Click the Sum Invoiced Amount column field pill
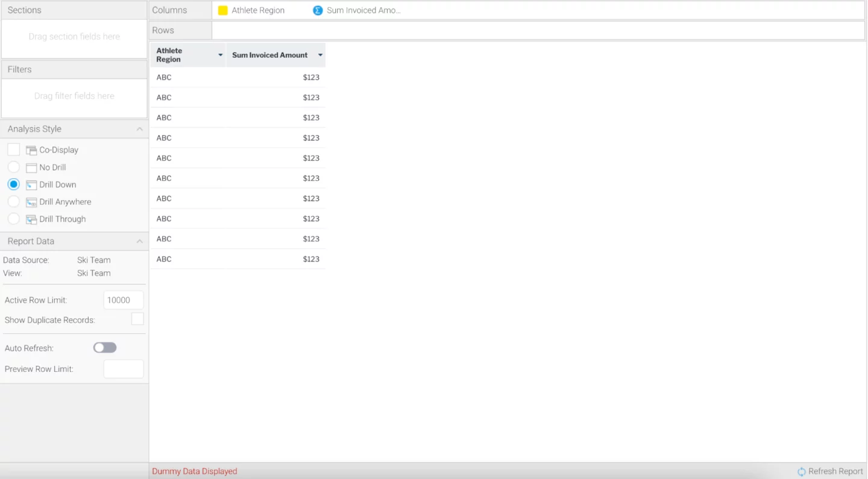 coord(363,10)
